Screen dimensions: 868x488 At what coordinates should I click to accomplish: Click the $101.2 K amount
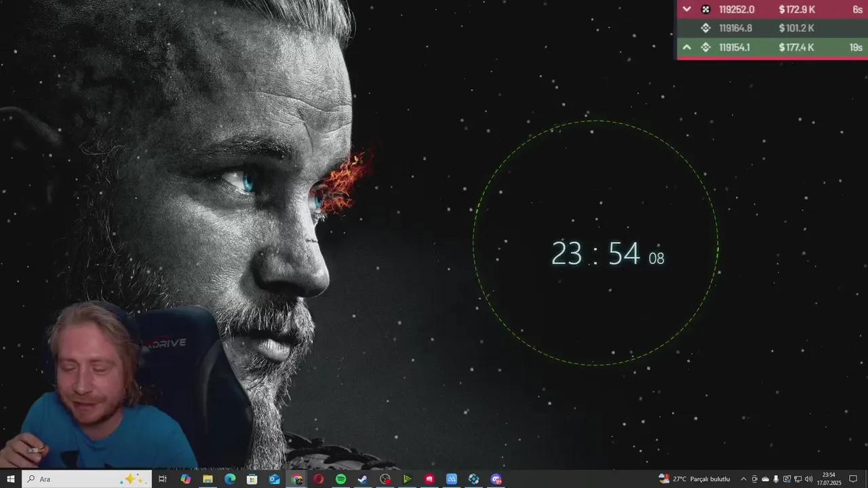tap(796, 28)
